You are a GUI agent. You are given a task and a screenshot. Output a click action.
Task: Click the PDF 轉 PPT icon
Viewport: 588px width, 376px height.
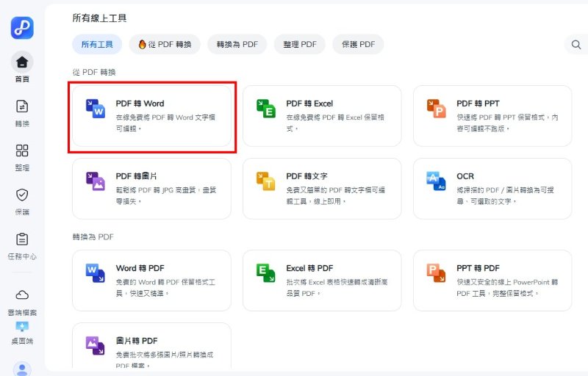437,109
